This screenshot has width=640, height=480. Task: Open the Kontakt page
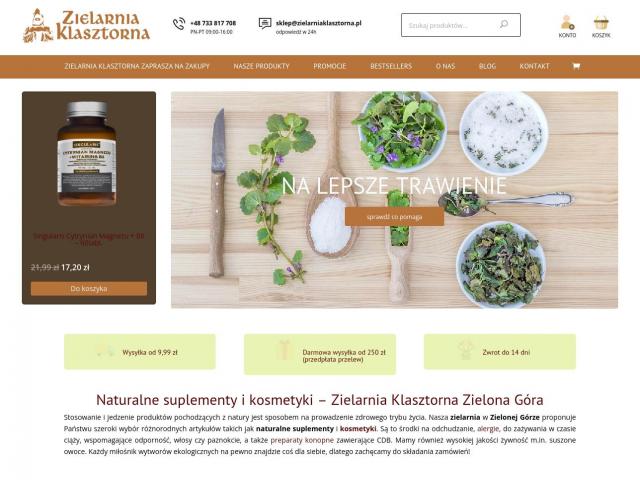tap(534, 66)
